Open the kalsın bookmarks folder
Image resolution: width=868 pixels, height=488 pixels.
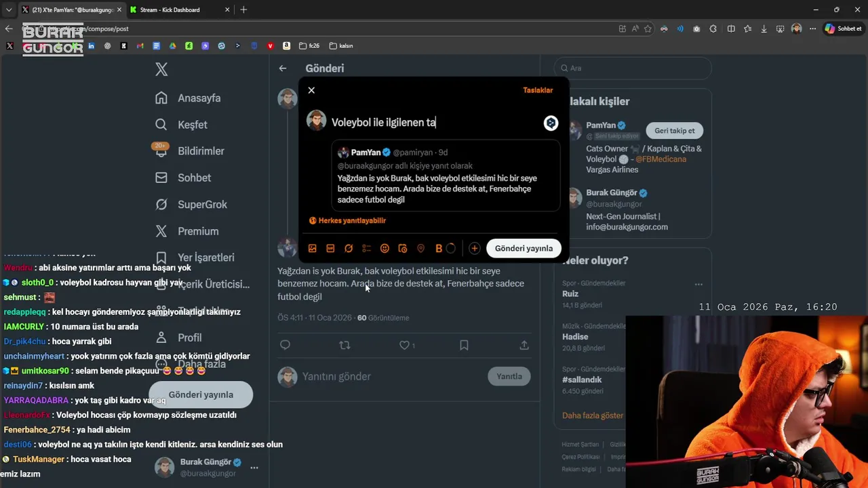341,46
